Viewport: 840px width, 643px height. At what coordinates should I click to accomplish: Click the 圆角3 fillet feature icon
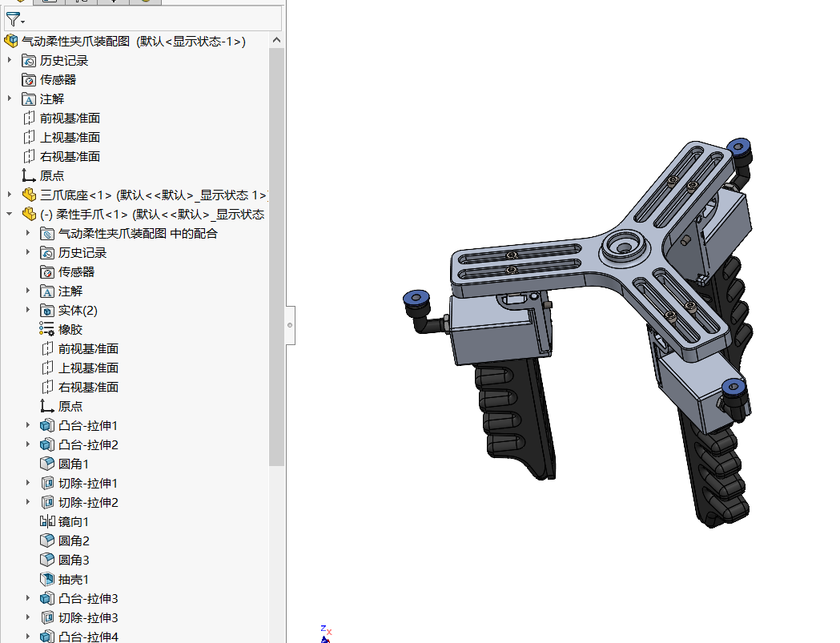[47, 560]
